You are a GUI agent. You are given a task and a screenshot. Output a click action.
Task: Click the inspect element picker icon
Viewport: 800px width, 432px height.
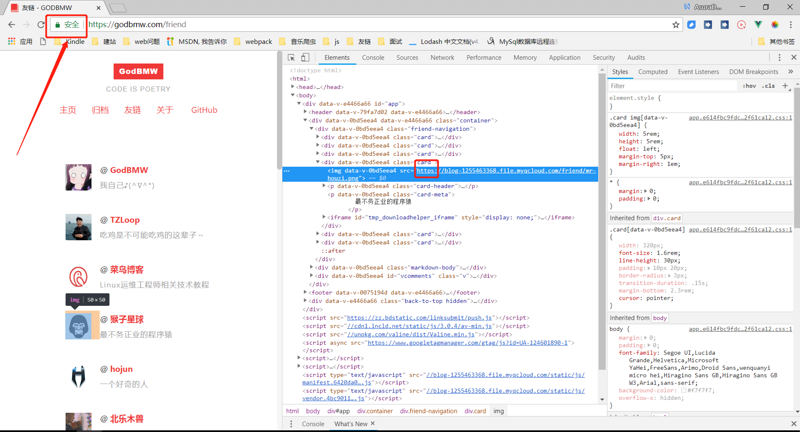(291, 58)
